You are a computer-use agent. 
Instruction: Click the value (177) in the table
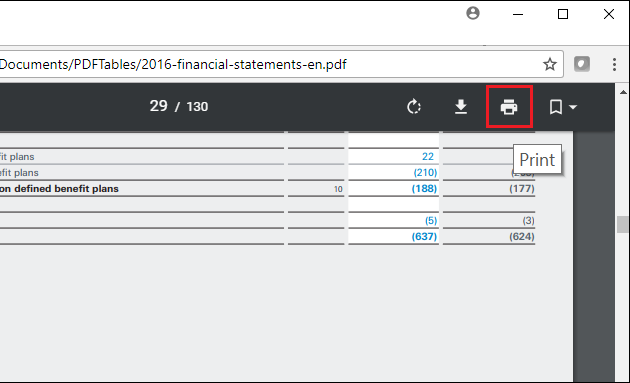tap(522, 188)
